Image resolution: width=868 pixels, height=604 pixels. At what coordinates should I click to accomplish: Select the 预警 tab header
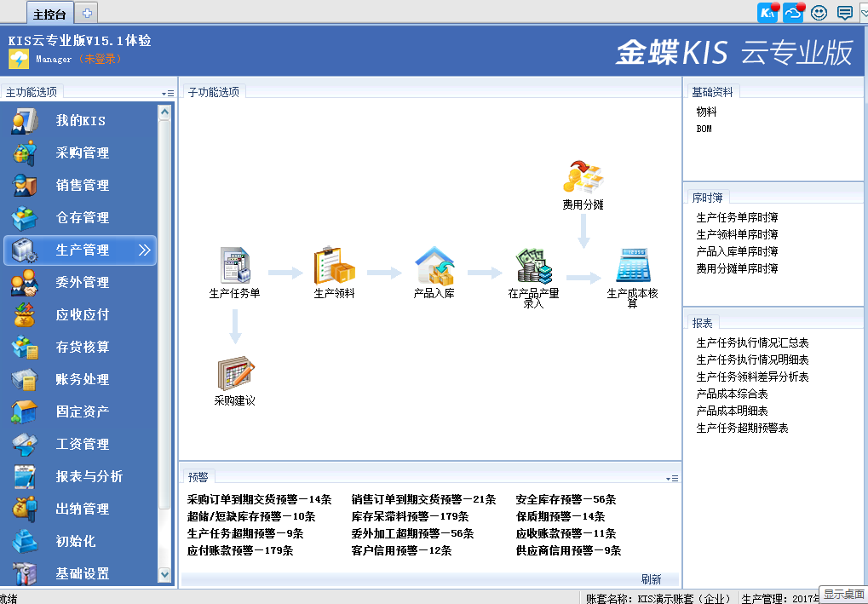tap(198, 477)
